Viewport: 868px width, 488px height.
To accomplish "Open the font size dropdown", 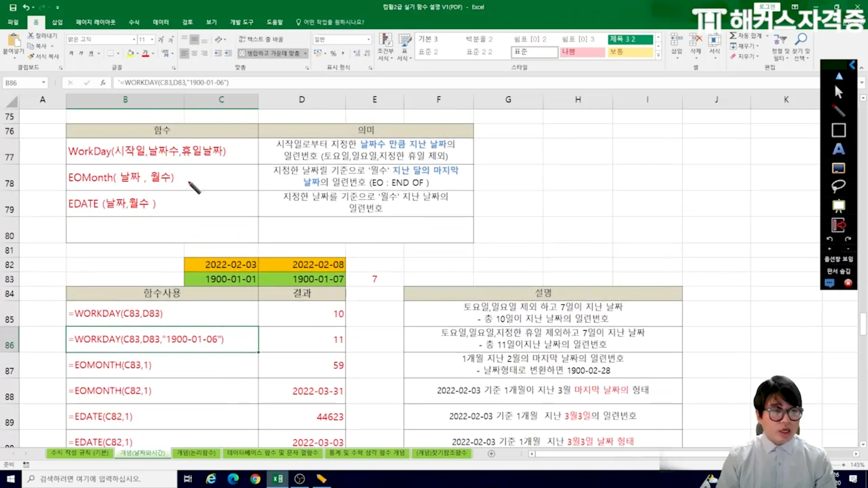I will pyautogui.click(x=152, y=40).
